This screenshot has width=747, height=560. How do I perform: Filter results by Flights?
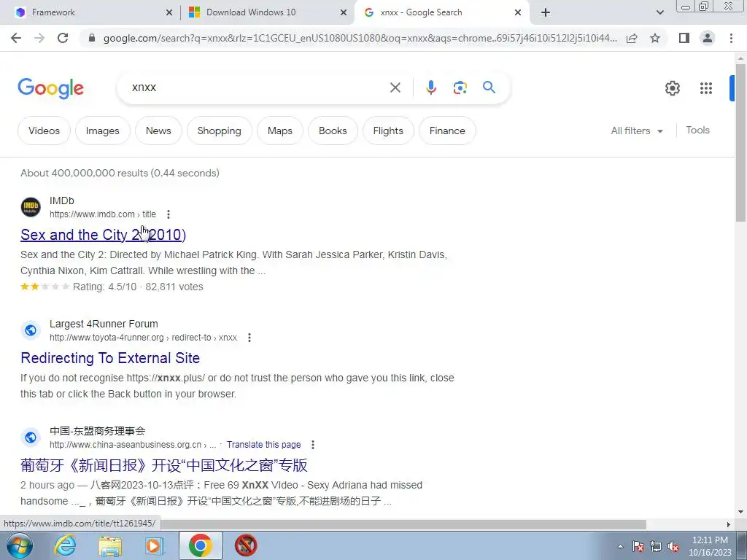pyautogui.click(x=388, y=131)
